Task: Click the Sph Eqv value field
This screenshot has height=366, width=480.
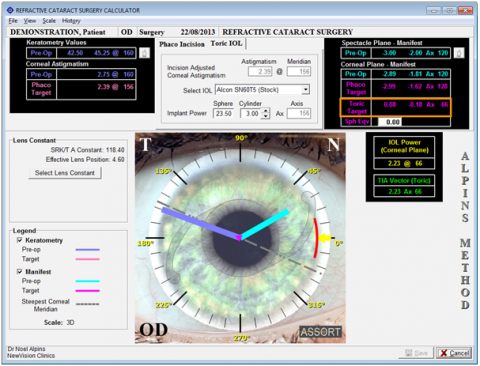Action: [390, 122]
